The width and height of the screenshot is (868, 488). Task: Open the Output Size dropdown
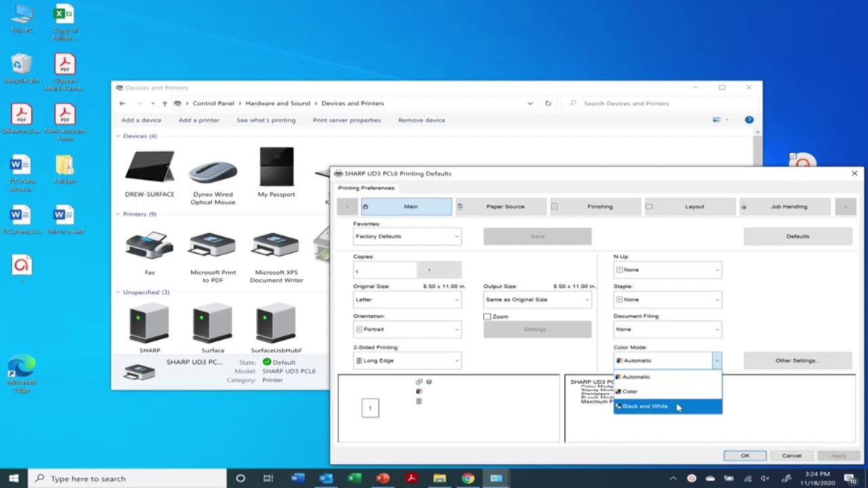(x=537, y=300)
